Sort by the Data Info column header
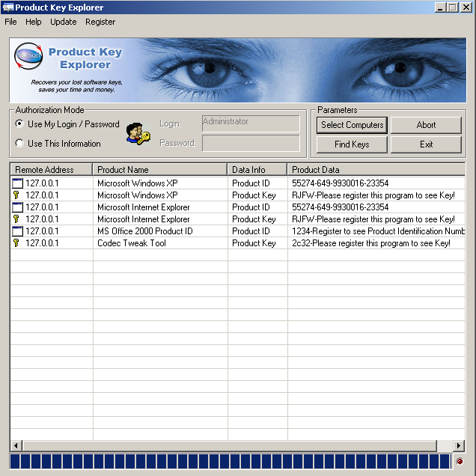This screenshot has width=476, height=476. [x=257, y=169]
